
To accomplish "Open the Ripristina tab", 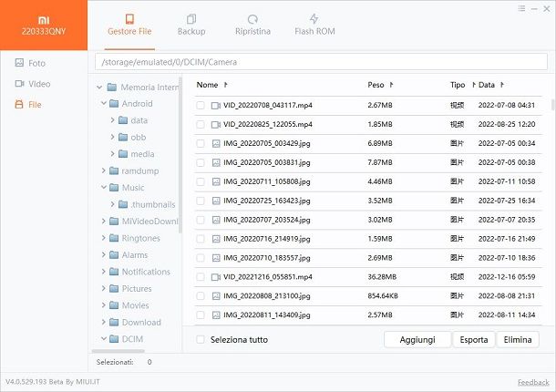I will pyautogui.click(x=252, y=25).
